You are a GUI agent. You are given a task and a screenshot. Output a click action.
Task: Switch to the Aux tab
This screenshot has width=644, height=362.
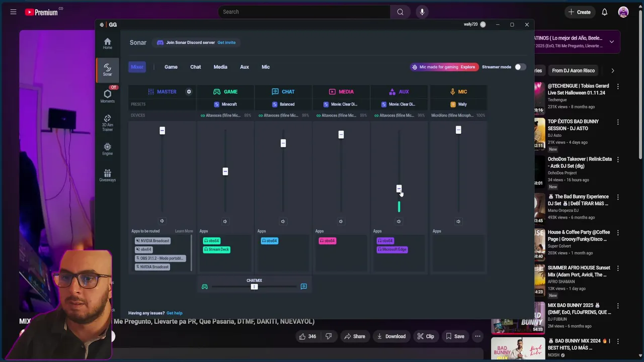click(x=244, y=67)
